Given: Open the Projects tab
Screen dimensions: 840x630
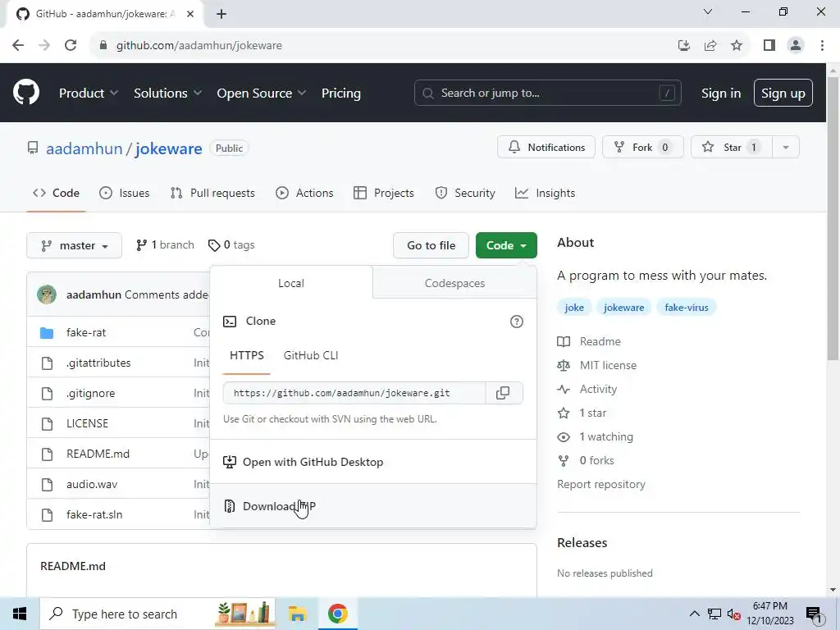Looking at the screenshot, I should 384,193.
